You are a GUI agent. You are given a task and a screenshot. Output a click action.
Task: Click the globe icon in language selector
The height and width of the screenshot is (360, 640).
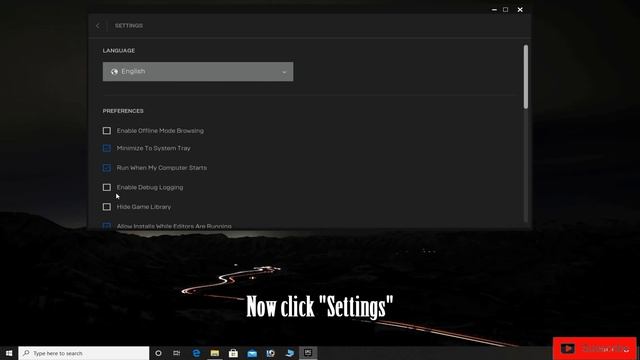coord(114,71)
